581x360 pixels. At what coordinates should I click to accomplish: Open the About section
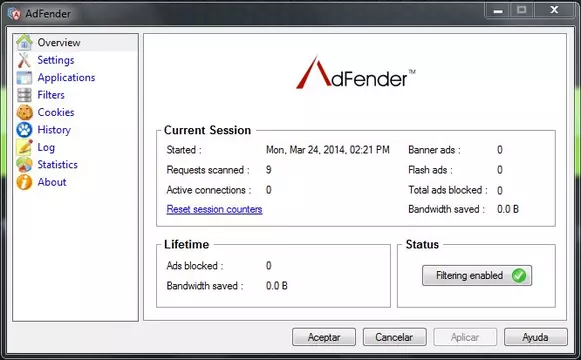coord(52,182)
